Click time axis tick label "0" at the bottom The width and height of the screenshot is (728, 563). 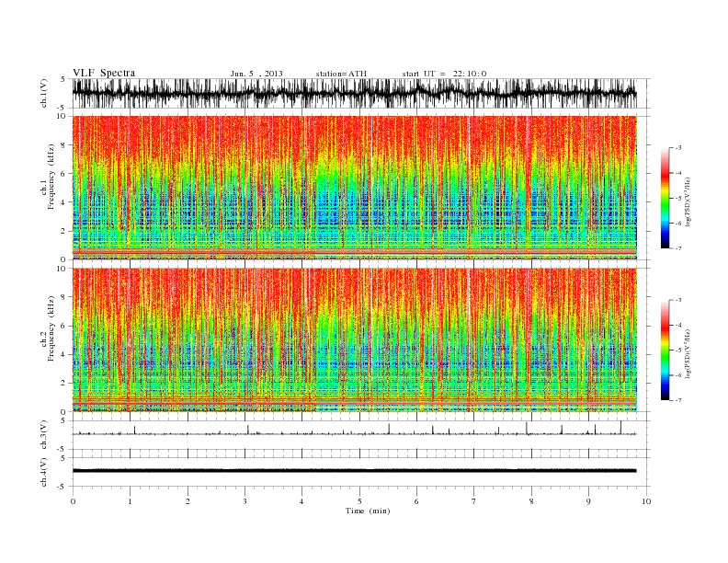tap(73, 501)
